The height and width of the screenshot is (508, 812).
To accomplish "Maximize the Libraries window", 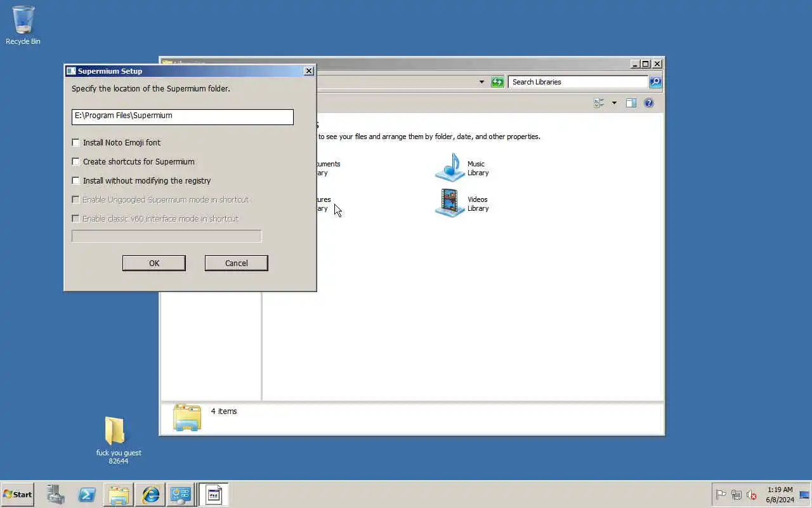I will [x=646, y=64].
